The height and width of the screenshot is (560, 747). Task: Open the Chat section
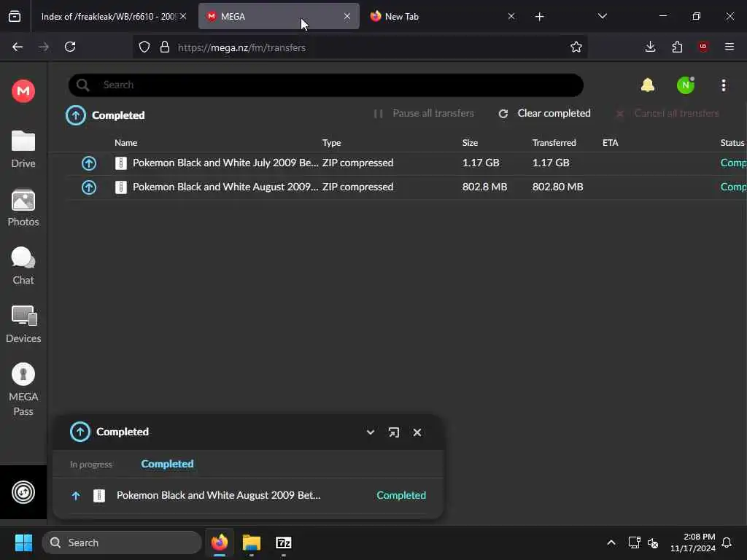tap(23, 265)
